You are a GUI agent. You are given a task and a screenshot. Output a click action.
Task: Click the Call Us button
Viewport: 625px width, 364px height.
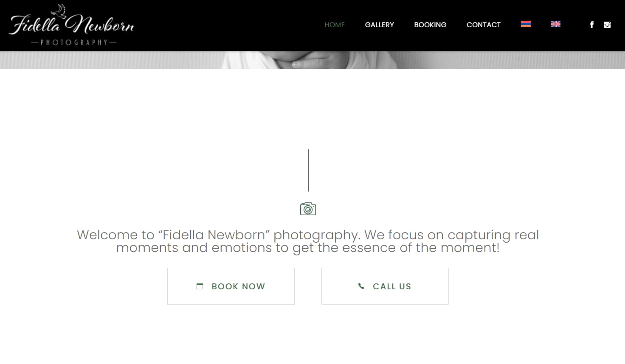click(x=385, y=286)
